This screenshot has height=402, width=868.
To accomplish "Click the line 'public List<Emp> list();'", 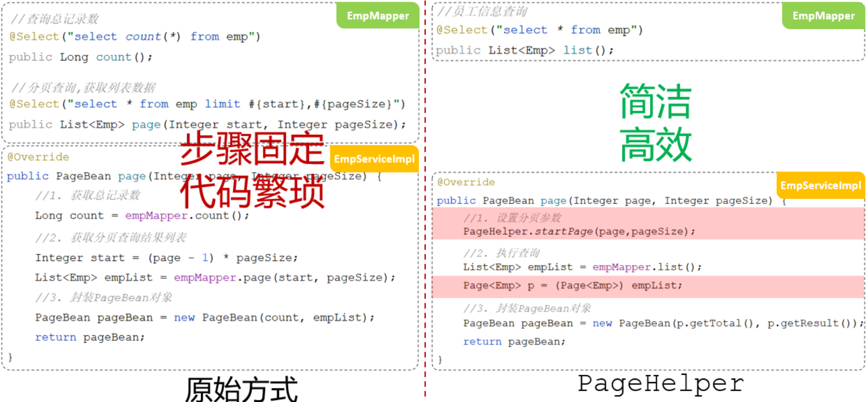I will (525, 50).
